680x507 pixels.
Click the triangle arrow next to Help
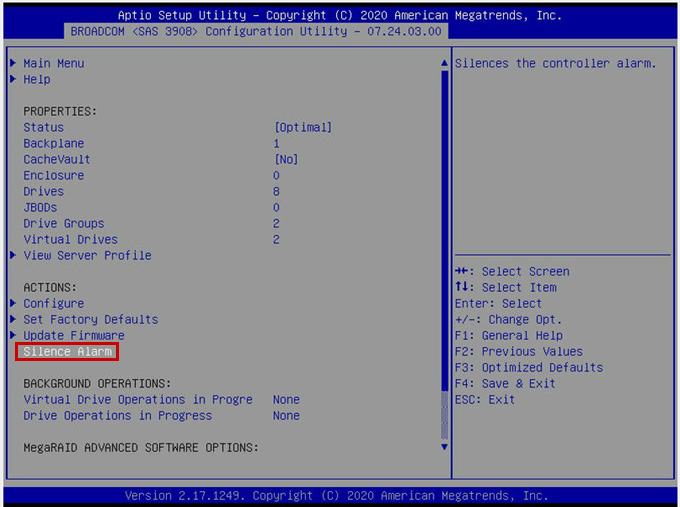pyautogui.click(x=13, y=79)
